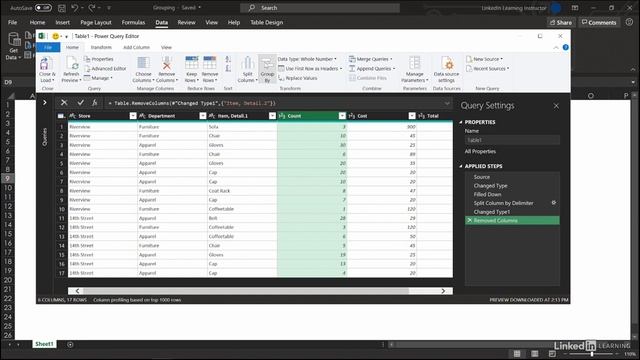Open Excel Table Design tab
The width and height of the screenshot is (640, 360).
coord(267,22)
